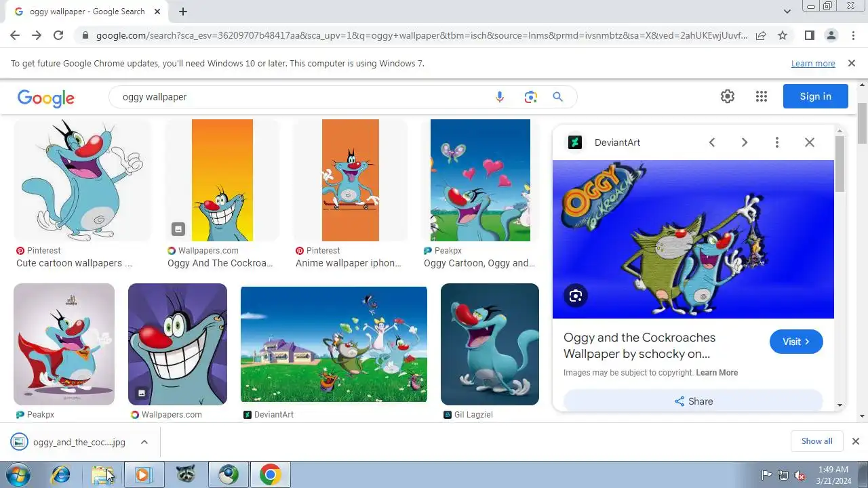Bookmark this page with the star icon
868x488 pixels.
tap(783, 35)
